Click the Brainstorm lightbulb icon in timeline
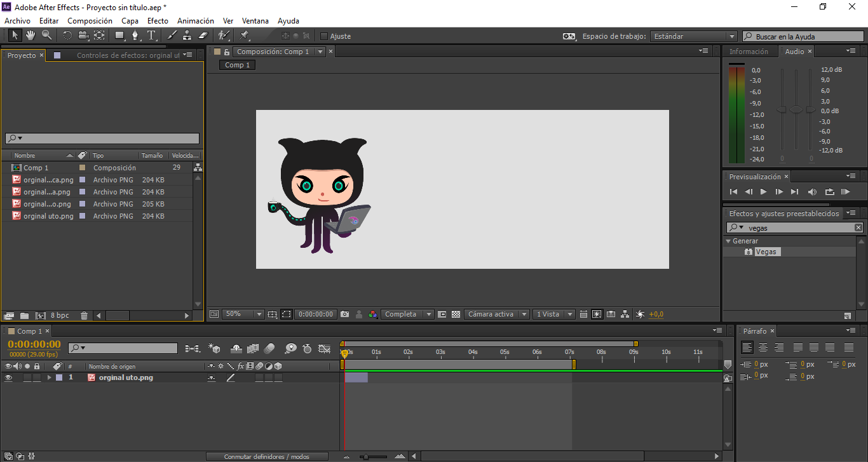868x462 pixels. pyautogui.click(x=290, y=348)
